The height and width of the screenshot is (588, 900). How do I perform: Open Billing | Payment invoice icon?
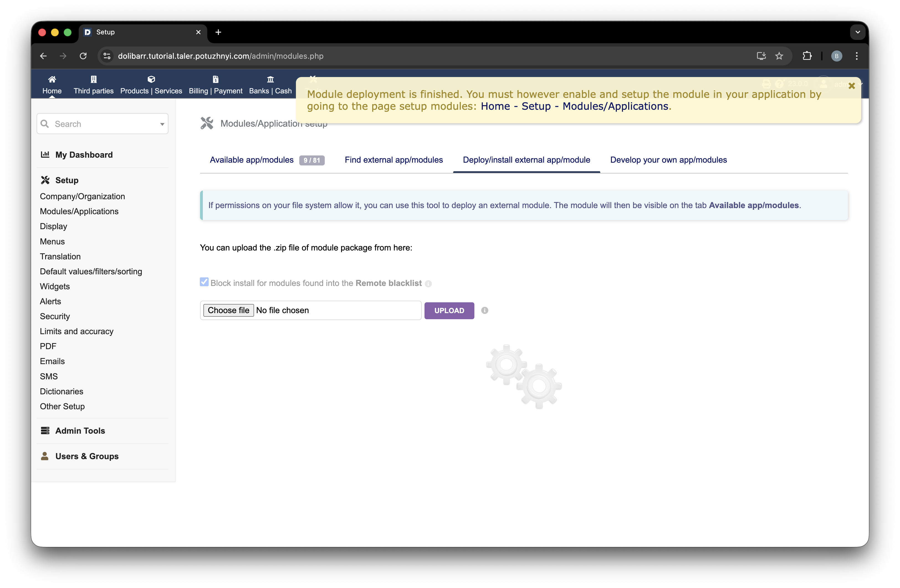pos(216,80)
